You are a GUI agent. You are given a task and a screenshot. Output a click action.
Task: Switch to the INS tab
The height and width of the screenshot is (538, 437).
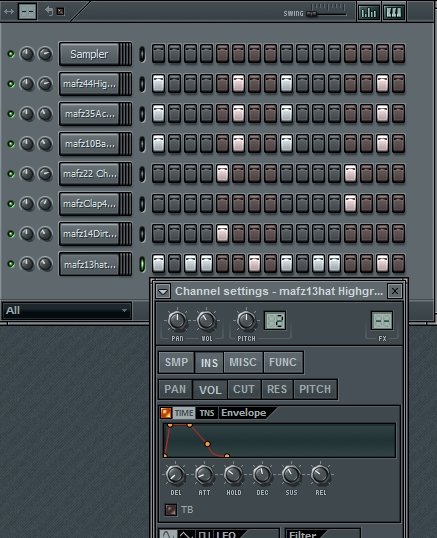[209, 362]
